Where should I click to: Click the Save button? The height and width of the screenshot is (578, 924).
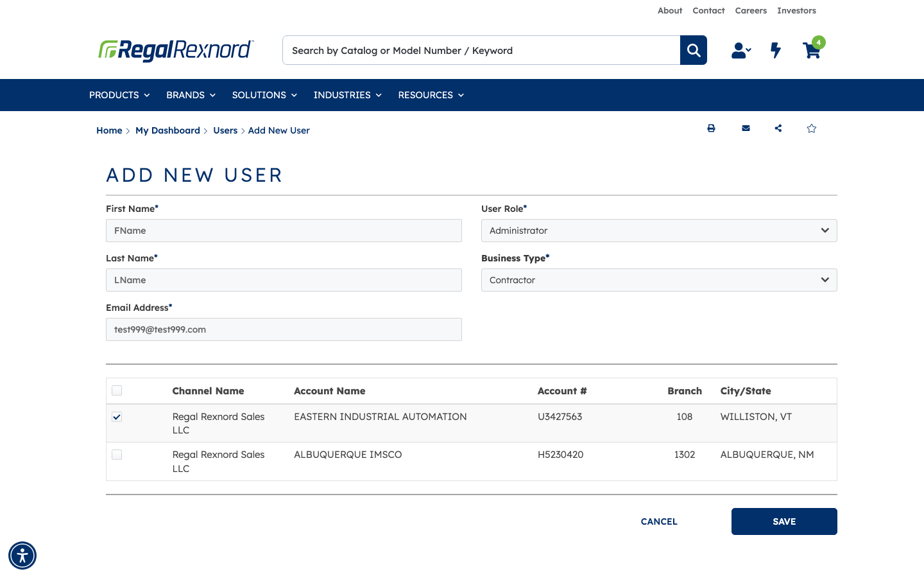[x=784, y=521]
